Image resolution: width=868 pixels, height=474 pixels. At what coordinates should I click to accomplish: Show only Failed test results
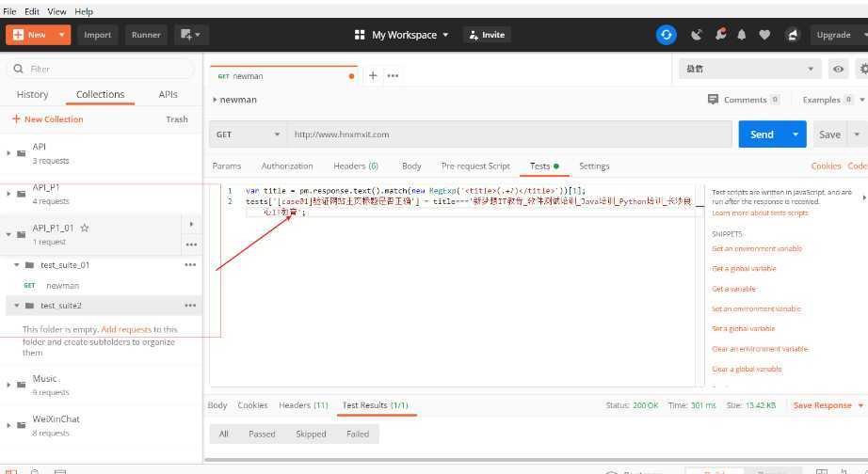click(358, 434)
